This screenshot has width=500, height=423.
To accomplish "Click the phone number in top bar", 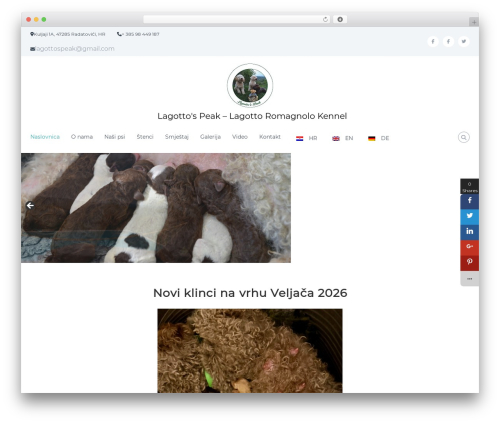I will click(x=140, y=34).
